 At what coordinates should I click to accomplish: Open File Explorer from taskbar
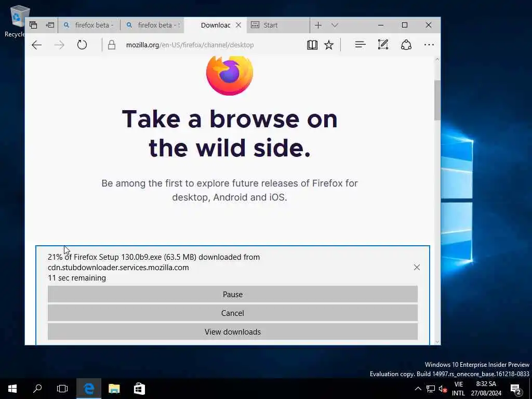click(114, 389)
